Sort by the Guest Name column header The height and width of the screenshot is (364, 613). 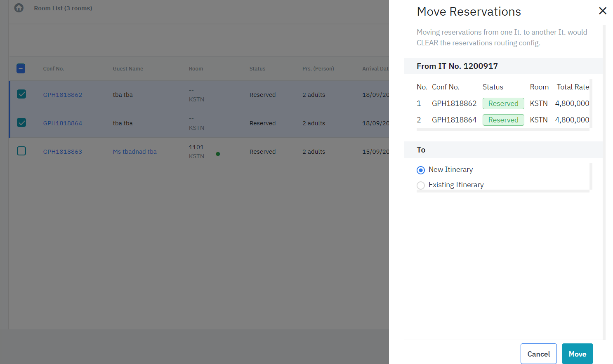[x=128, y=69]
